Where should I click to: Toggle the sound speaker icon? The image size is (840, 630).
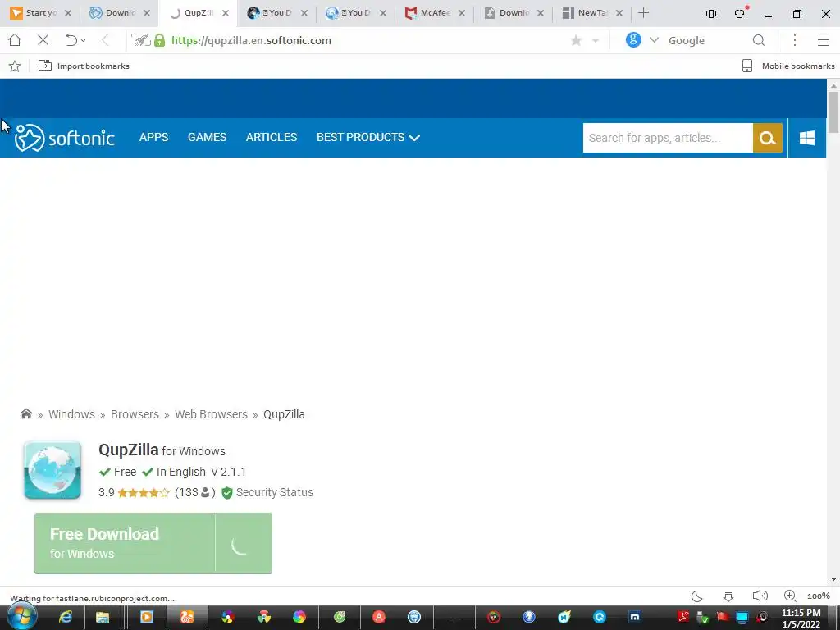coord(760,596)
